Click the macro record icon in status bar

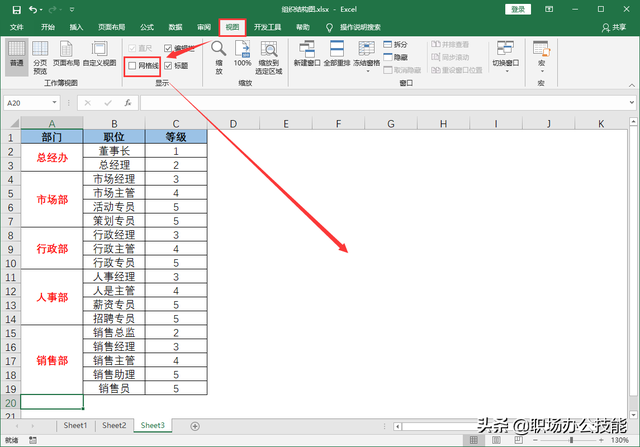point(33,440)
